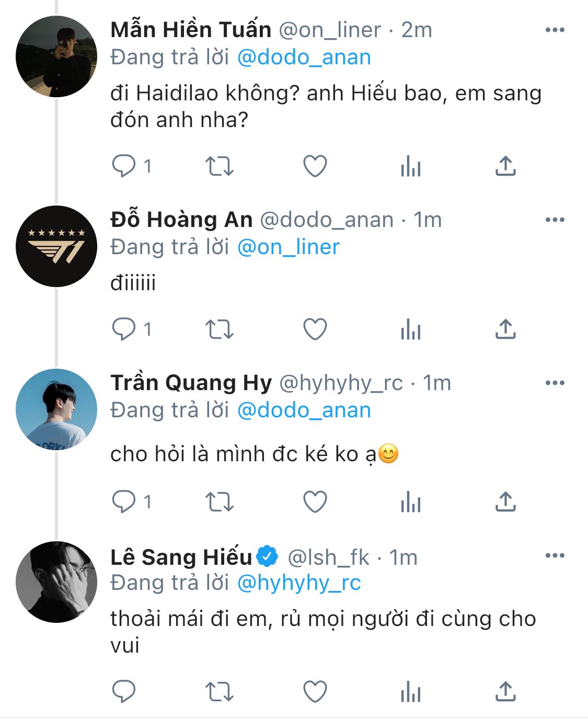Expand the three-dot menu on Lê Sang Hiếu's tweet

[555, 555]
